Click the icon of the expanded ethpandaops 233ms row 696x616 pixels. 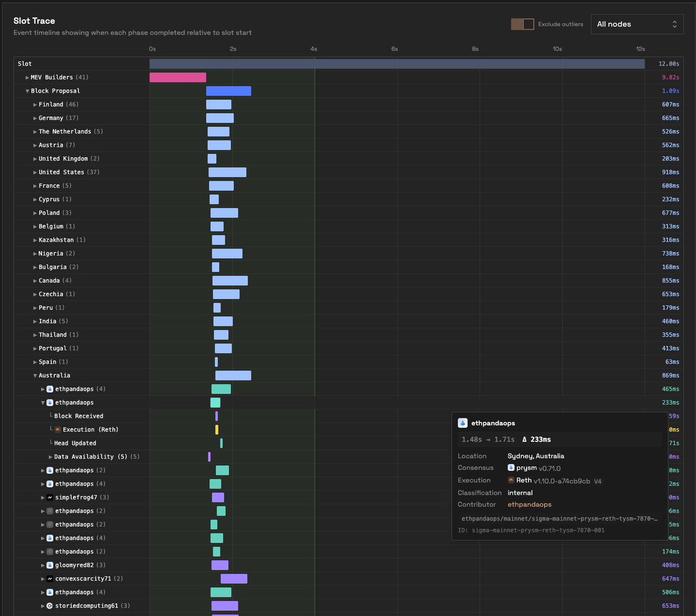[x=50, y=403]
